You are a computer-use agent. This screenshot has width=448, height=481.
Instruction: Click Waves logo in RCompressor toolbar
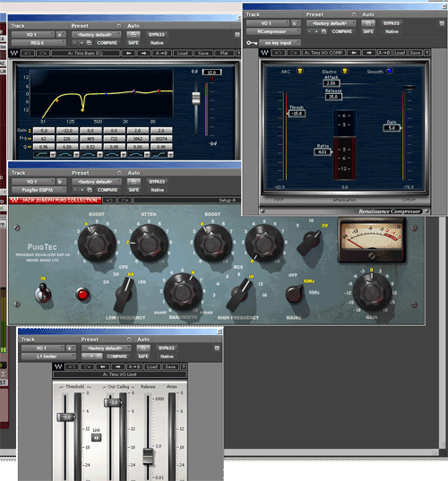(x=265, y=53)
